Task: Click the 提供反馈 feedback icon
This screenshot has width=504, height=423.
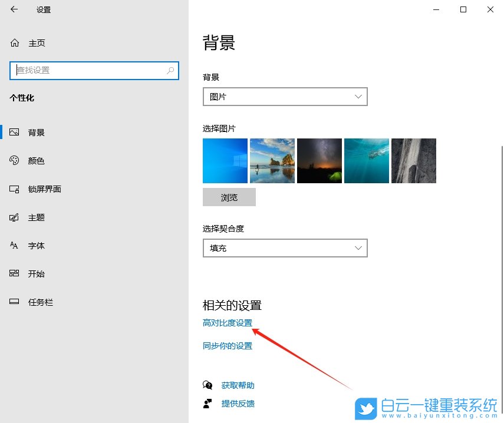Action: click(x=207, y=405)
